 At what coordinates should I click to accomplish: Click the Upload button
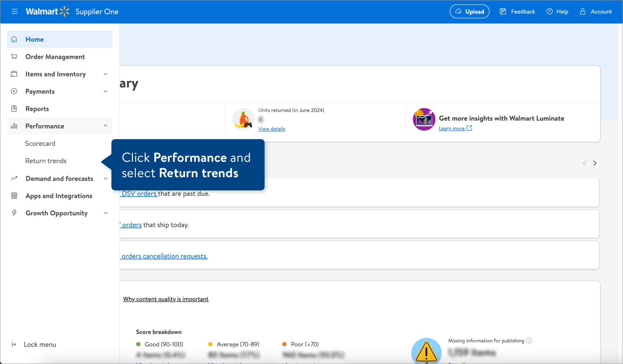point(469,11)
